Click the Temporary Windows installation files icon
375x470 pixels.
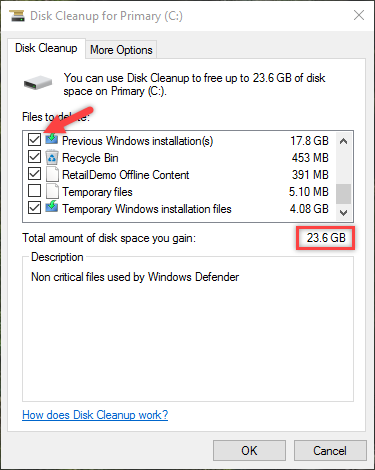pyautogui.click(x=52, y=207)
